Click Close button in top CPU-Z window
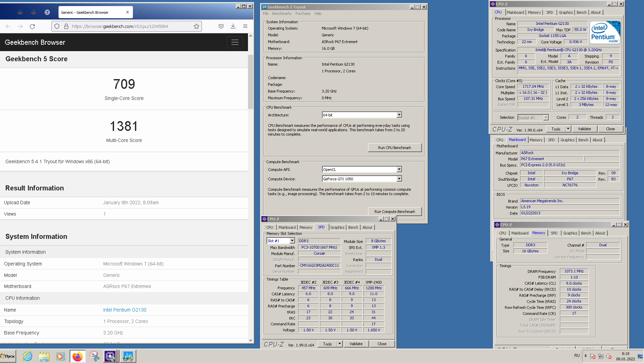This screenshot has width=644, height=363. pos(610,129)
